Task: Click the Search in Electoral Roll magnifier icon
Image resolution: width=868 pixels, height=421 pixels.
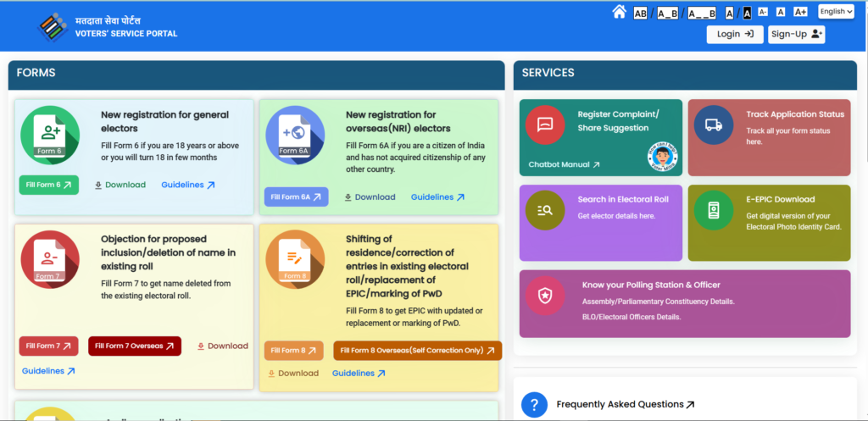Action: tap(545, 210)
